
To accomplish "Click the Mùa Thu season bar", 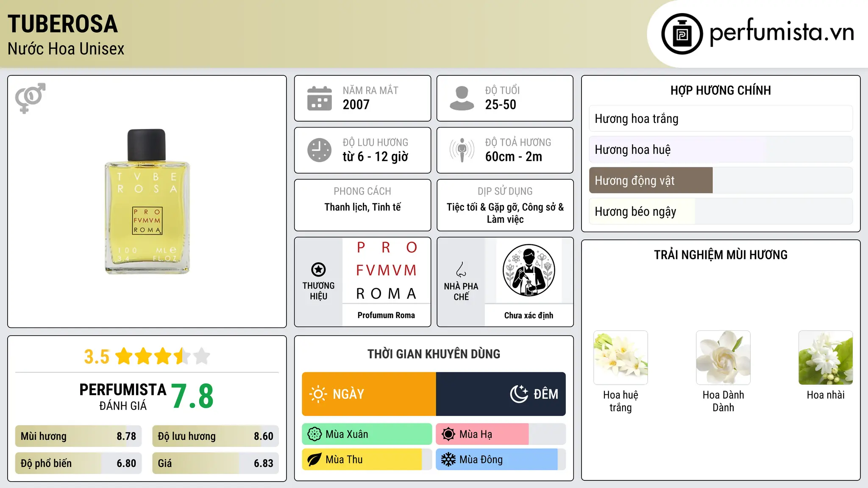I will pyautogui.click(x=367, y=460).
